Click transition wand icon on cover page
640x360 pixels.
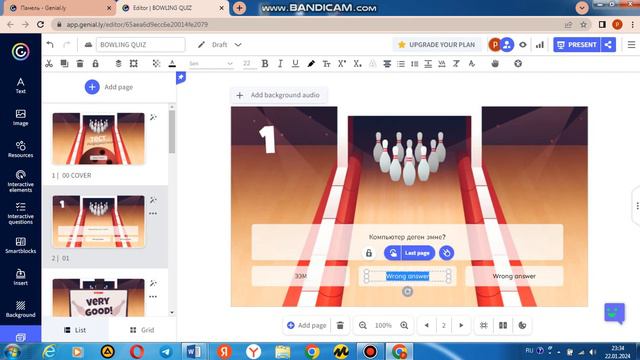click(153, 117)
